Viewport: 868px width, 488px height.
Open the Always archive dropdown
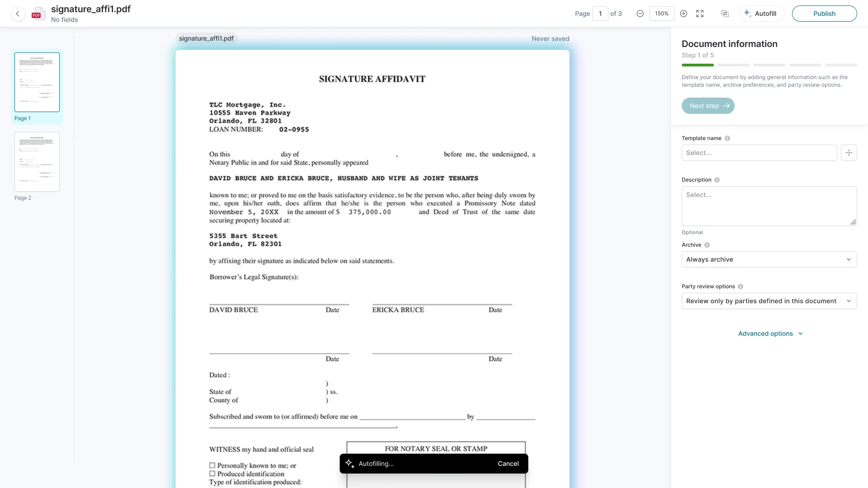(769, 259)
